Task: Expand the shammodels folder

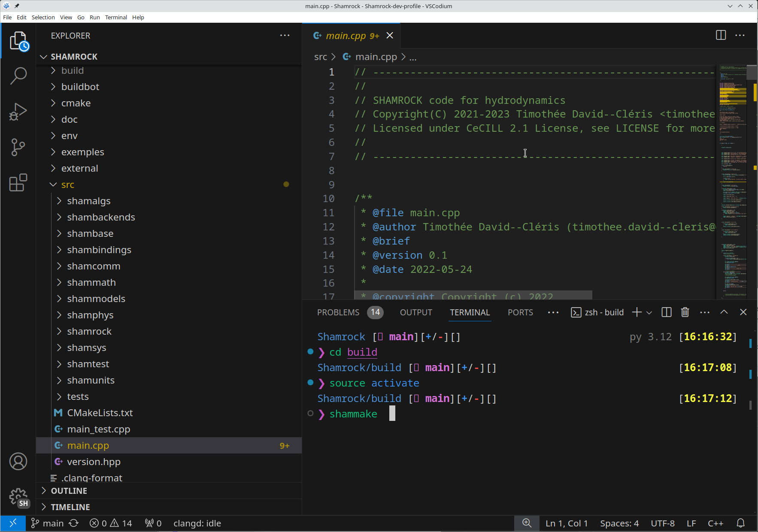Action: click(x=169, y=299)
